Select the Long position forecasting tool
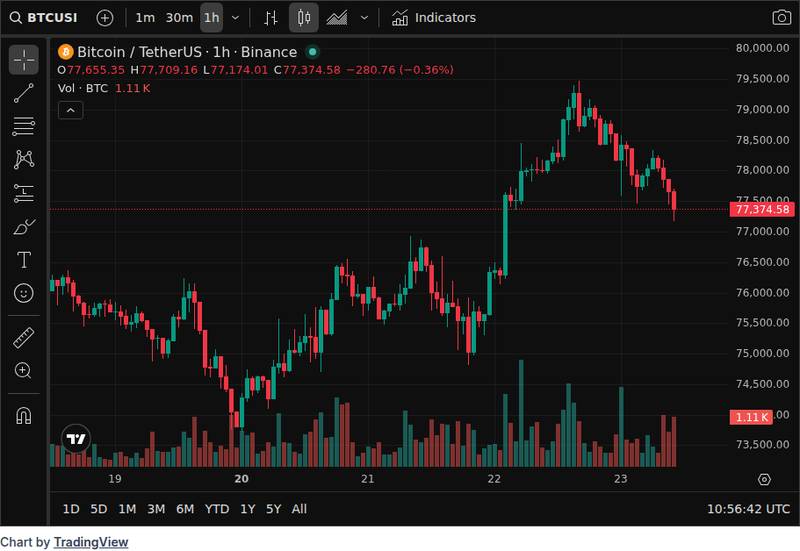The height and width of the screenshot is (551, 800). [23, 193]
